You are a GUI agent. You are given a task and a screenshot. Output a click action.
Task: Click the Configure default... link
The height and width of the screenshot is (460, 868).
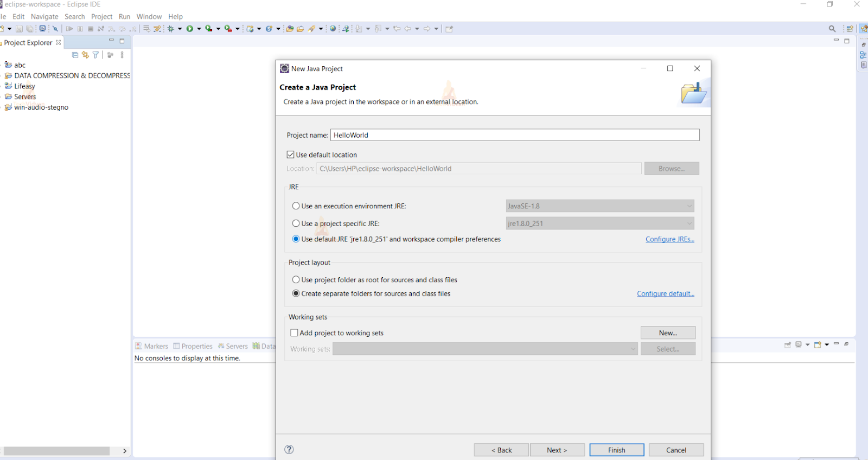[666, 293]
